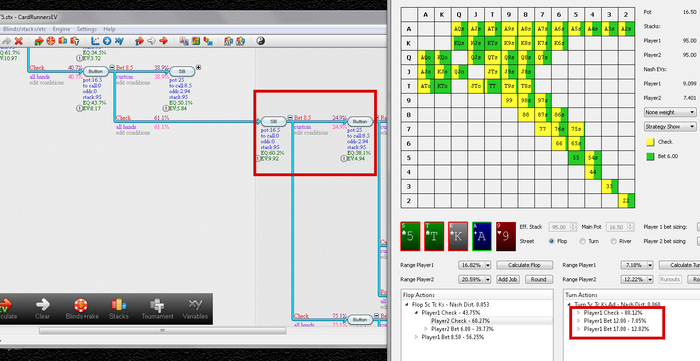Expand the plus box after the SB node

pos(199,67)
